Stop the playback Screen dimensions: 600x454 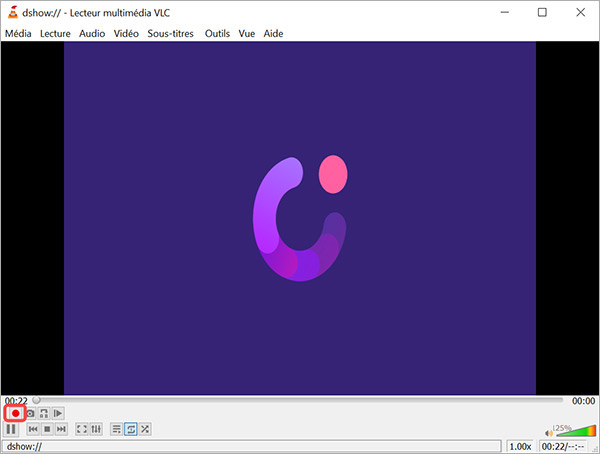(47, 429)
